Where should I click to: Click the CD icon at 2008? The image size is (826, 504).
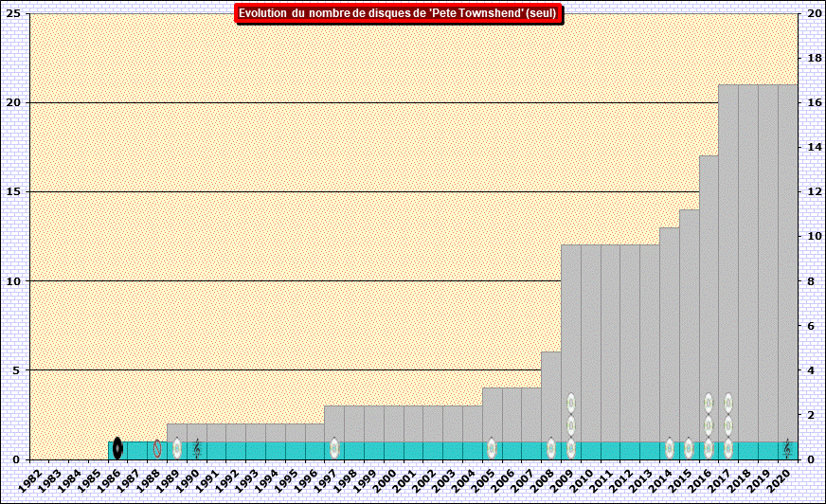pyautogui.click(x=551, y=448)
